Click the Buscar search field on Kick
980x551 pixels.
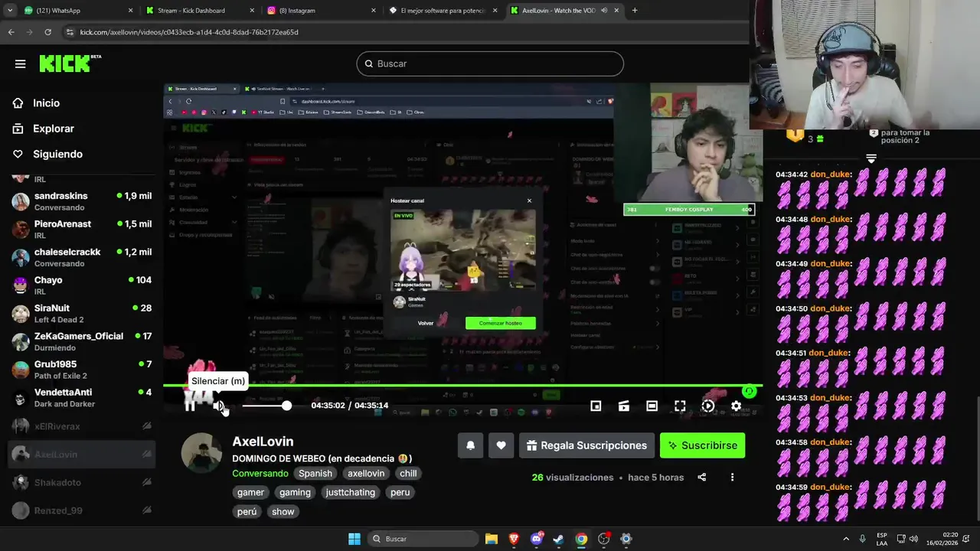click(x=490, y=64)
